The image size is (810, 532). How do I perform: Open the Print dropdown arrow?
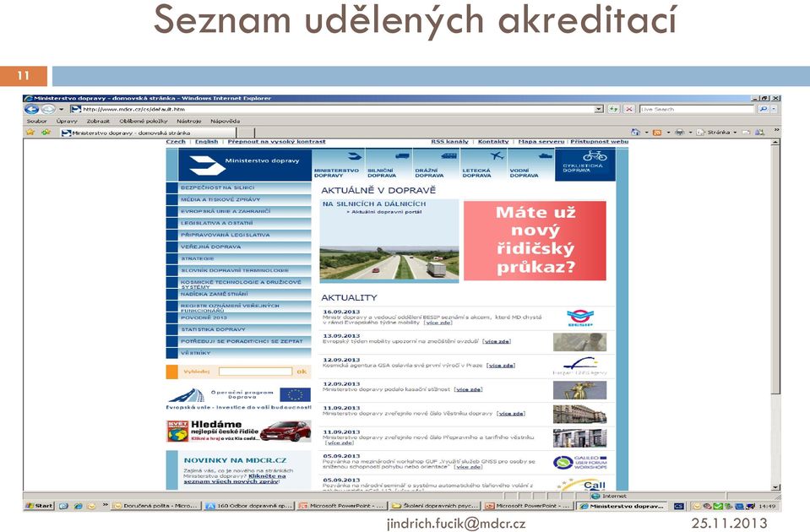[x=690, y=133]
